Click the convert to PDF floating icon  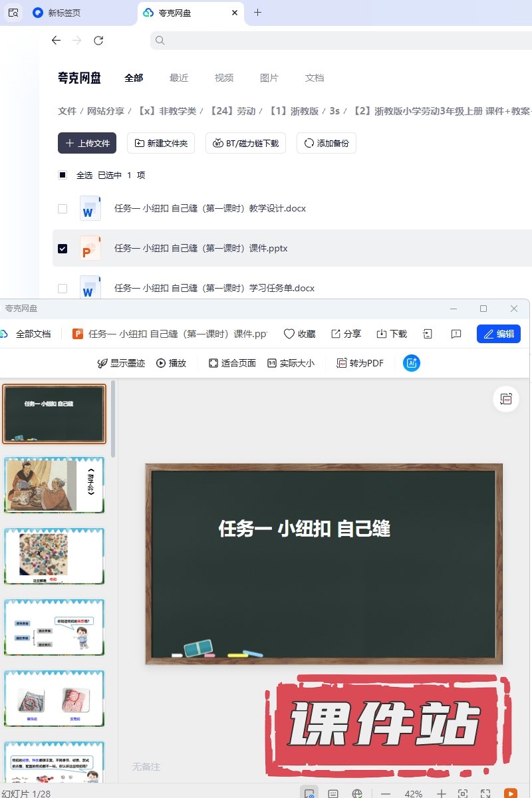506,399
